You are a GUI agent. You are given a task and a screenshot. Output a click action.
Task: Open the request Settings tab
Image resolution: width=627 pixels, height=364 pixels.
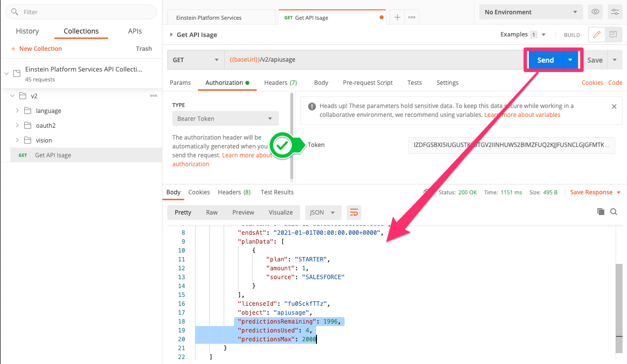447,82
